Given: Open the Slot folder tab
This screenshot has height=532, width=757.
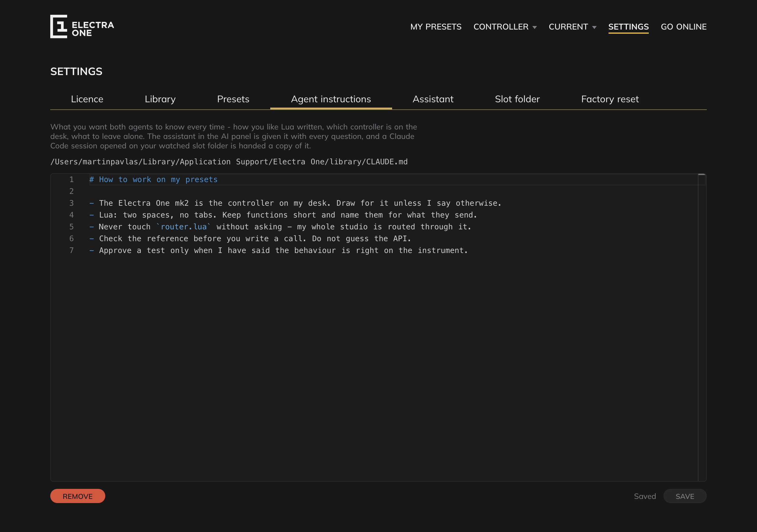Looking at the screenshot, I should pyautogui.click(x=517, y=99).
